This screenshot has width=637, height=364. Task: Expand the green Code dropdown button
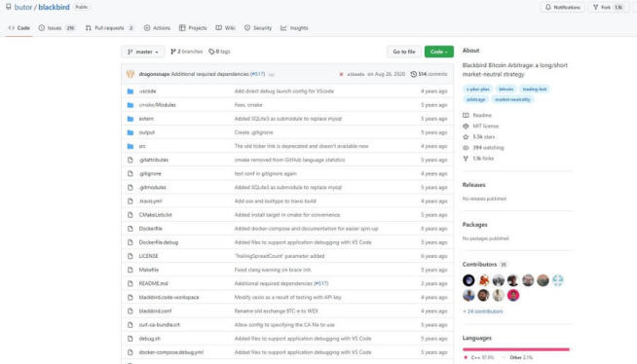coord(438,52)
